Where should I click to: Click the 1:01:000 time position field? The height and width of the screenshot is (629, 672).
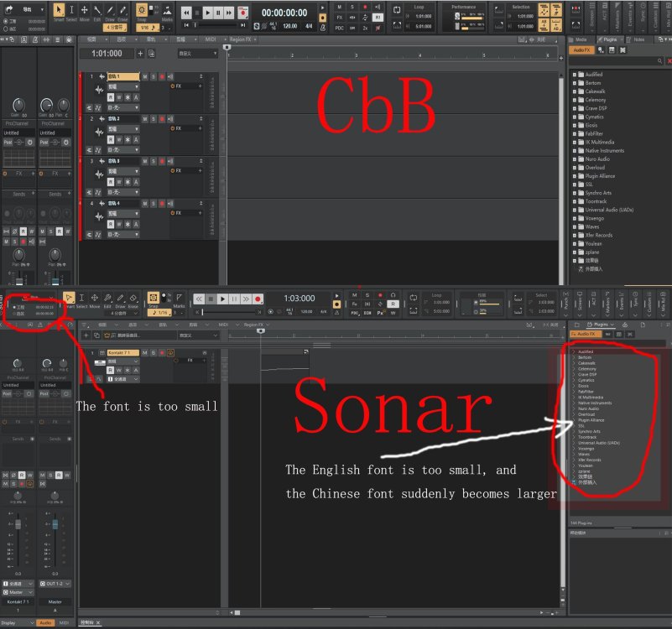coord(107,54)
